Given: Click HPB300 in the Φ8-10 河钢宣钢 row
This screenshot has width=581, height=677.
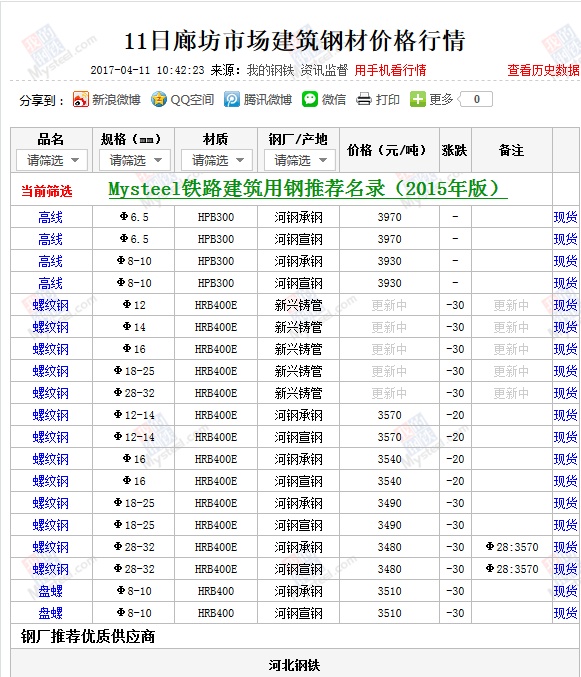Looking at the screenshot, I should tap(216, 283).
